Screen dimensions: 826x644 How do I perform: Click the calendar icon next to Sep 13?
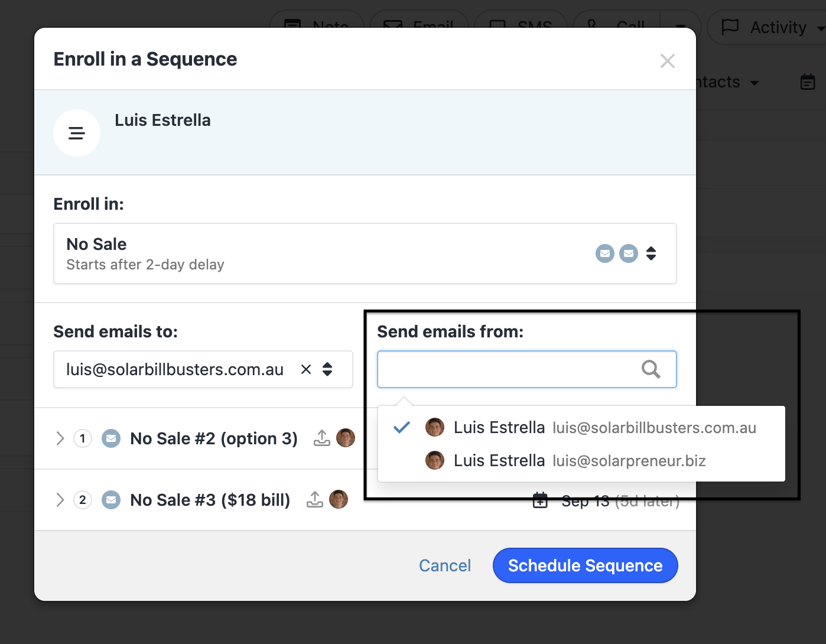[x=540, y=501]
